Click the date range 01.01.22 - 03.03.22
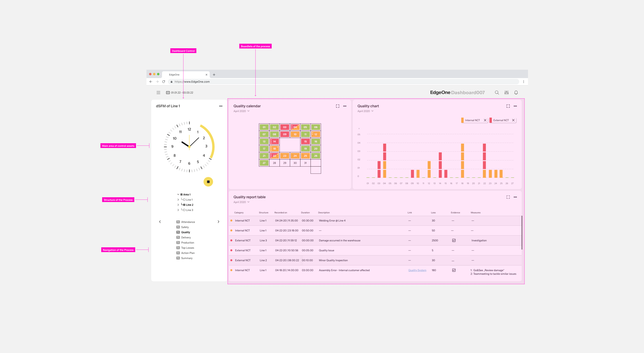The image size is (644, 353). pos(182,93)
